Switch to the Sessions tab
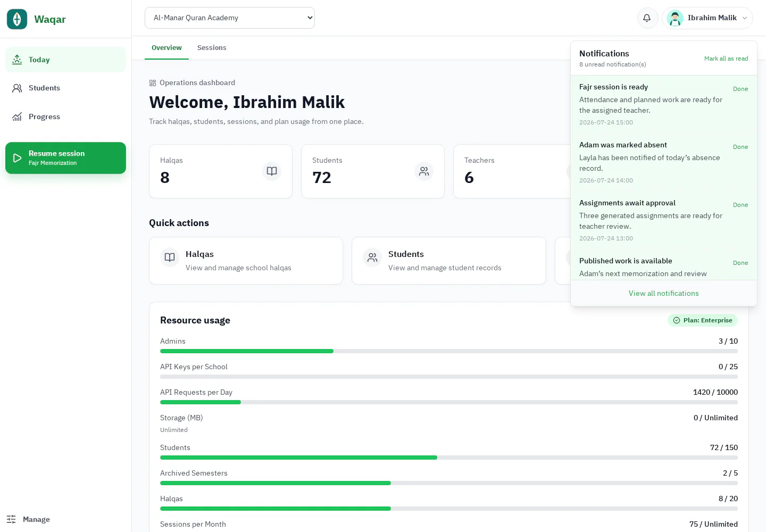Viewport: 766px width, 532px height. pos(212,48)
